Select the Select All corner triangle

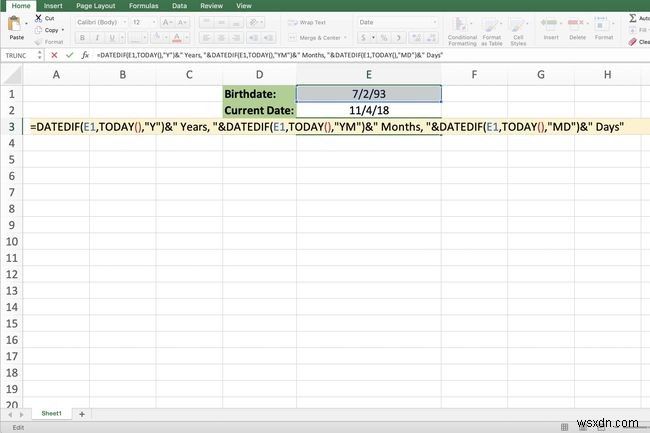12,75
